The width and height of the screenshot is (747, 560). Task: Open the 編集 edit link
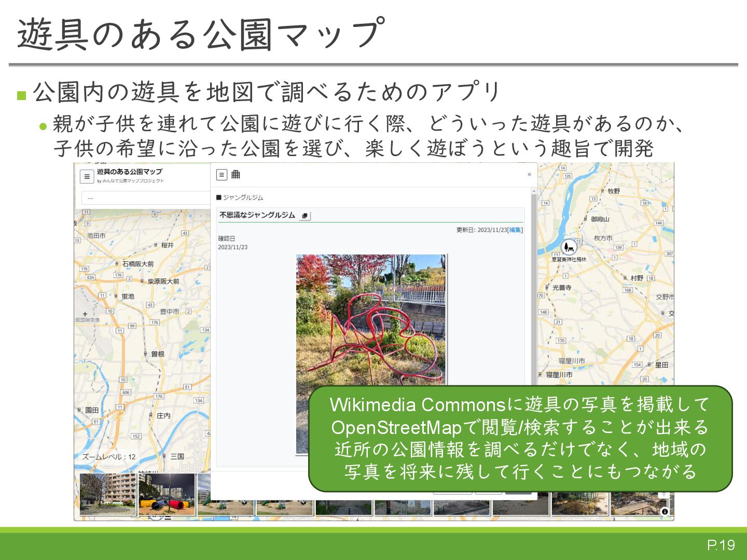515,230
